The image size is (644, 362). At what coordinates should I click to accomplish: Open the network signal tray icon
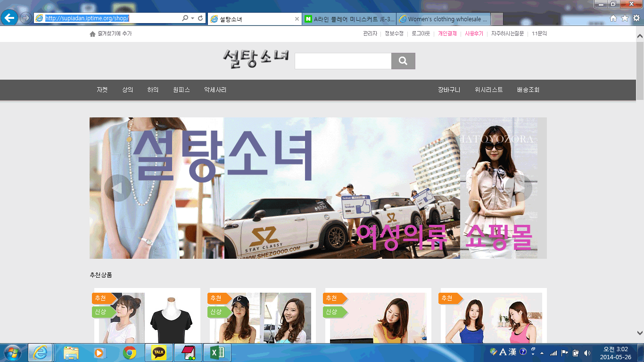click(x=553, y=353)
